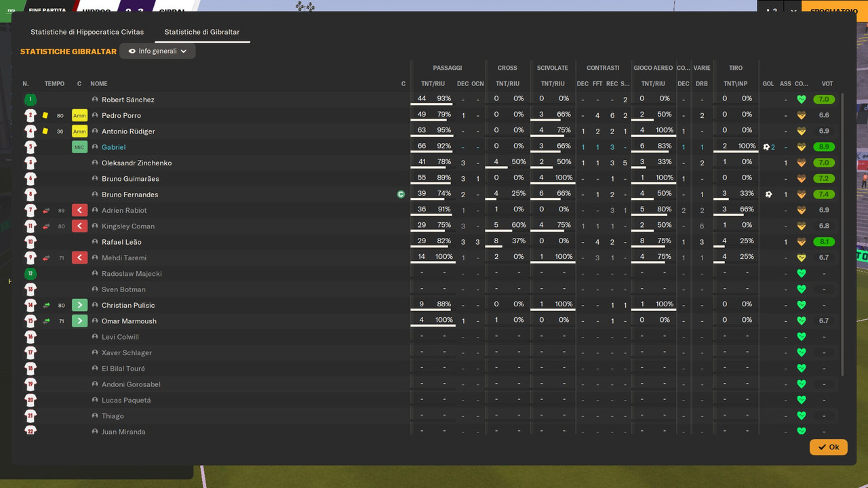
Task: Click the captain badge on Bruno Fernandes row
Action: [x=401, y=195]
